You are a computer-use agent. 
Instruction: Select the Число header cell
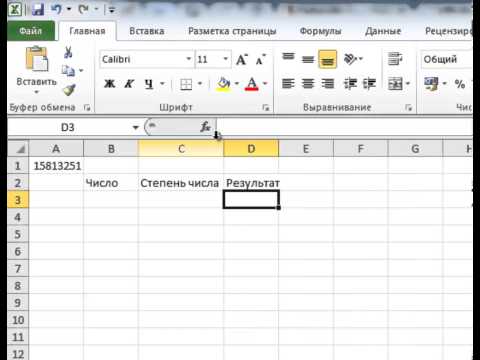[x=111, y=183]
